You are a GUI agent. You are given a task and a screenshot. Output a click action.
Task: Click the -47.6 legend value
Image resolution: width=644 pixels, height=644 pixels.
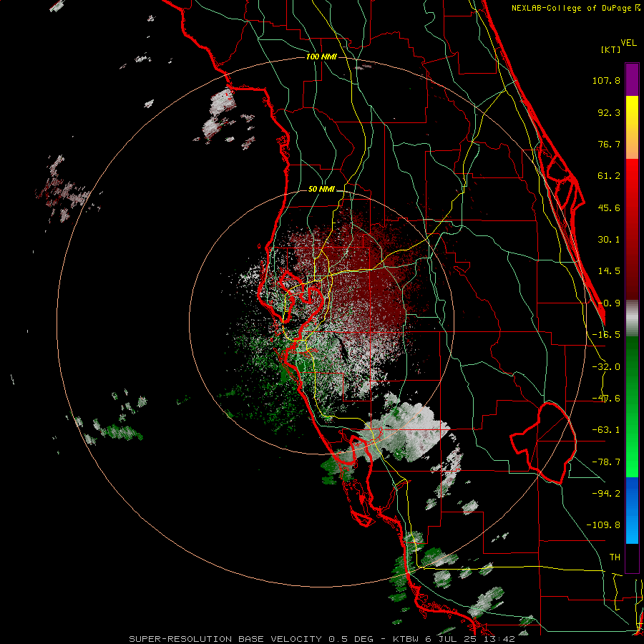coord(606,399)
